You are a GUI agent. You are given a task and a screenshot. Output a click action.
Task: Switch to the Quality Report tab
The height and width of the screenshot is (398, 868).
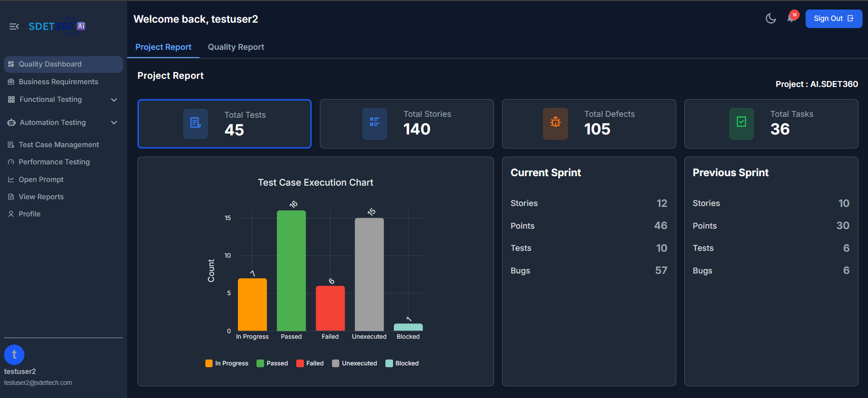pyautogui.click(x=236, y=47)
